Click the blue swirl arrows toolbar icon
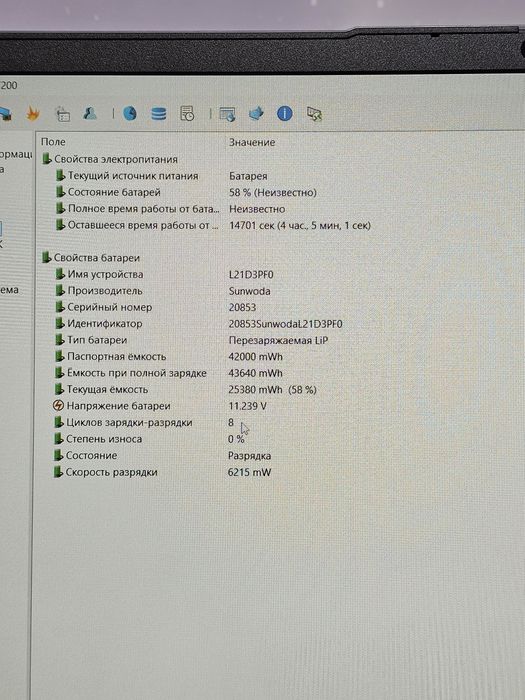This screenshot has width=525, height=700. coord(256,113)
